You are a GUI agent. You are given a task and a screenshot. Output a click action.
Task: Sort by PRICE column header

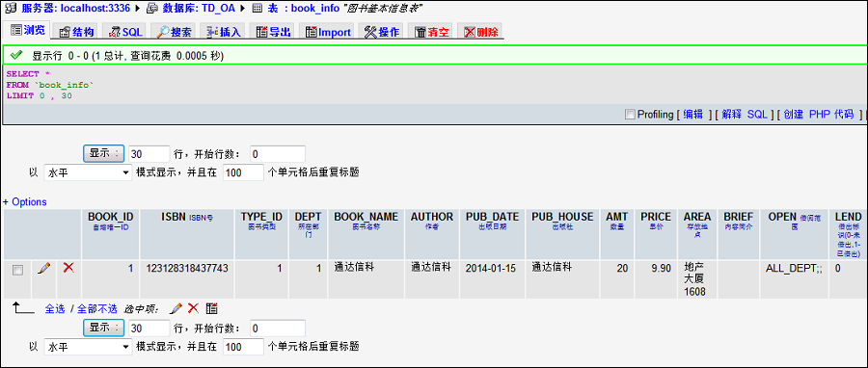tap(656, 217)
